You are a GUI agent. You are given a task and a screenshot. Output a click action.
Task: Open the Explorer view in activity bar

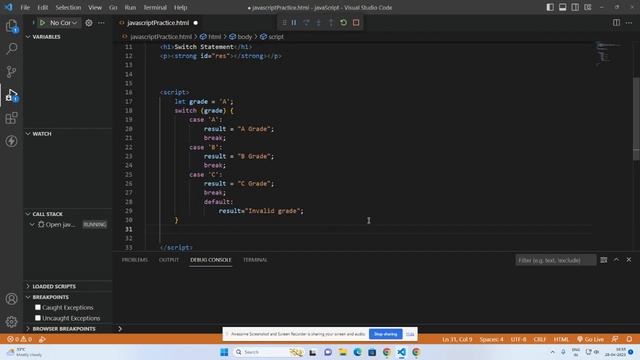click(x=11, y=26)
